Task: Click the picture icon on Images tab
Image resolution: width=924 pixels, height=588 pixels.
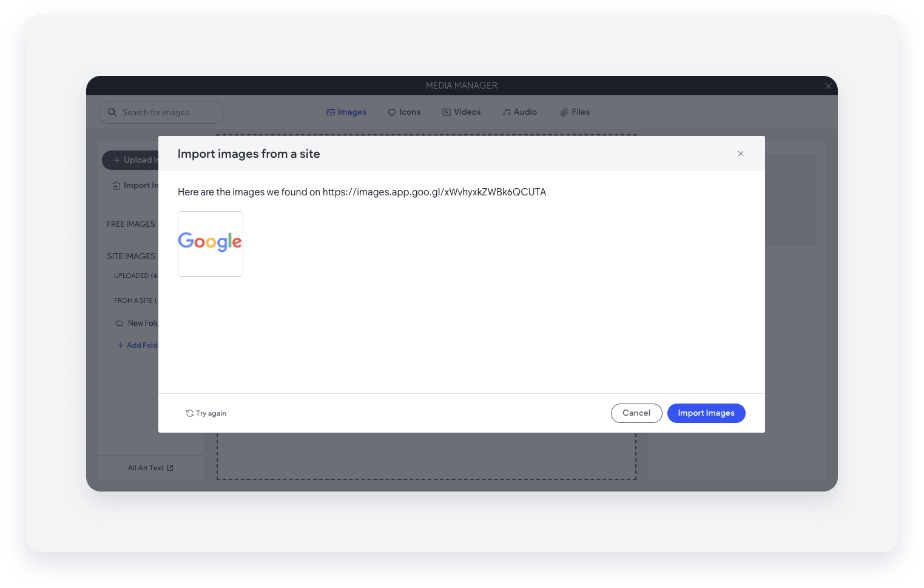Action: [x=331, y=112]
